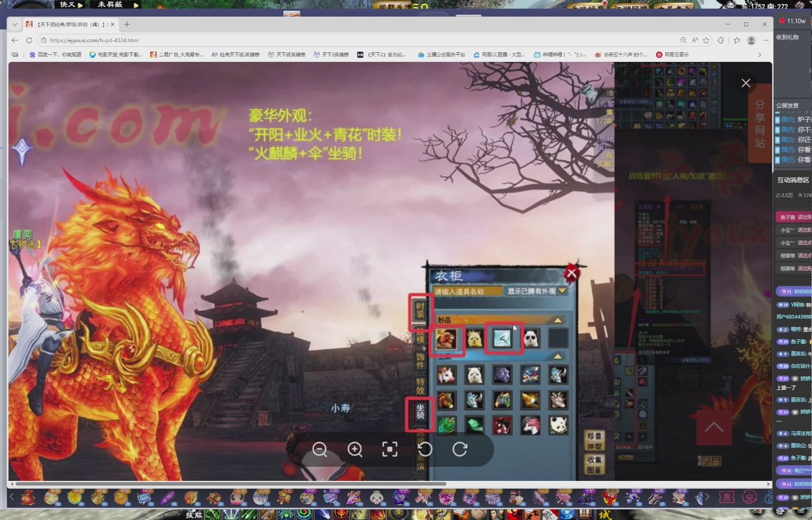Click the 未异薇 arrow in the top game bar
Image resolution: width=812 pixels, height=520 pixels.
136,5
